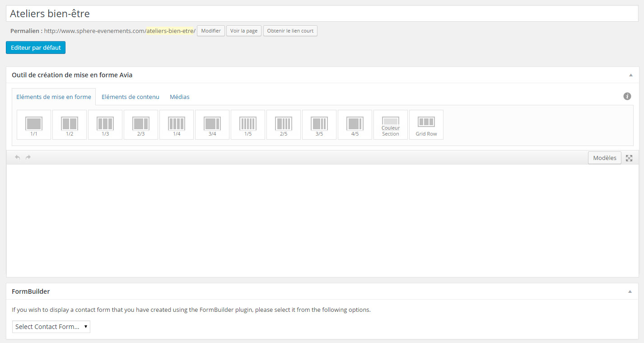This screenshot has width=644, height=343.
Task: Collapse the Avia layout builder panel
Action: [631, 75]
